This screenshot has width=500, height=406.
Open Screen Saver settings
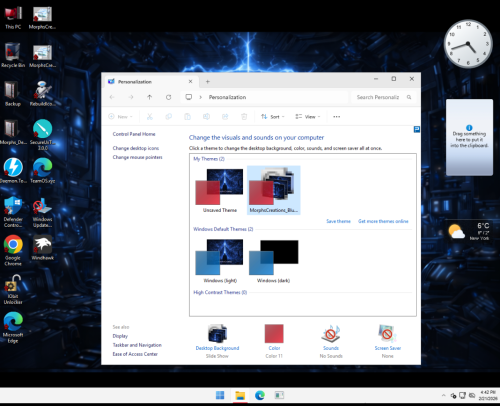coord(388,341)
